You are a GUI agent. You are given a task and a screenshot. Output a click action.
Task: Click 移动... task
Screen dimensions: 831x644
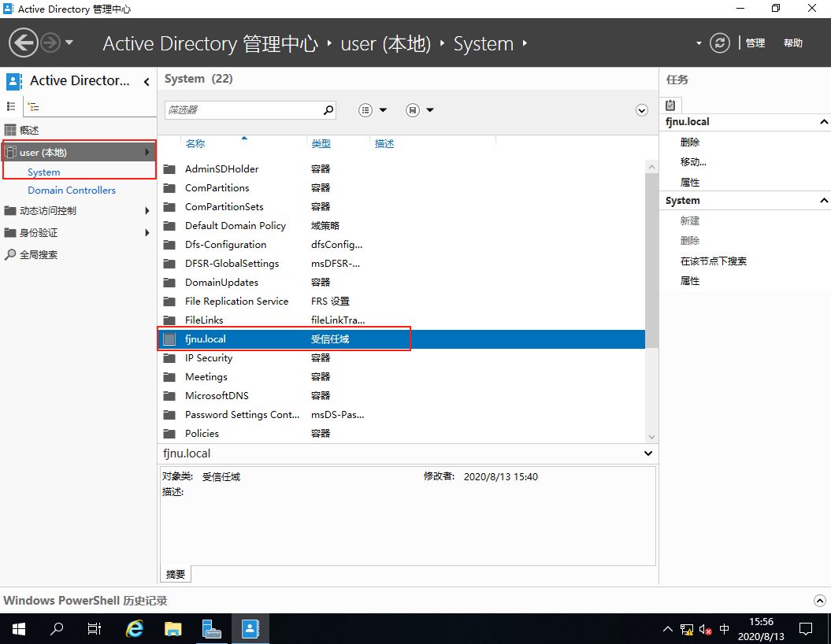pos(693,162)
